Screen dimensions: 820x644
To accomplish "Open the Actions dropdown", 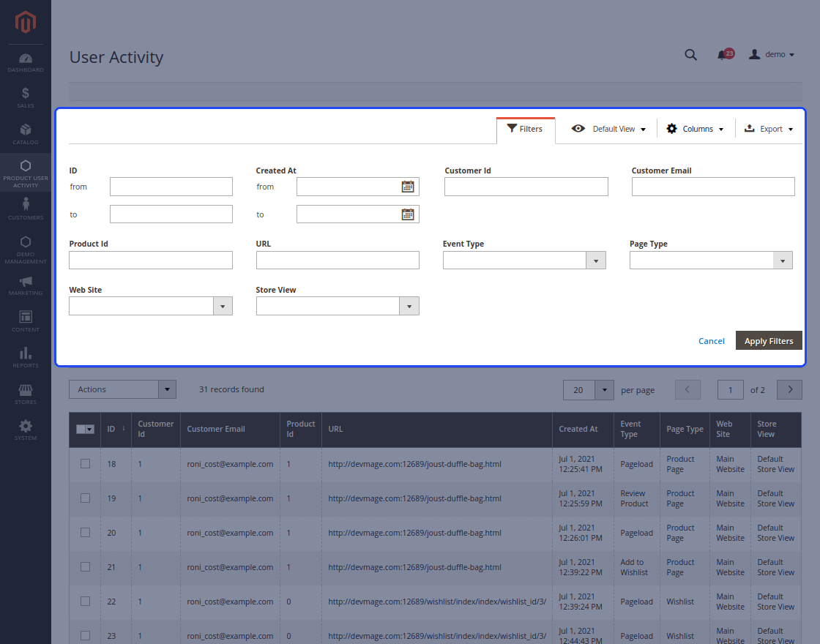I will (x=122, y=389).
